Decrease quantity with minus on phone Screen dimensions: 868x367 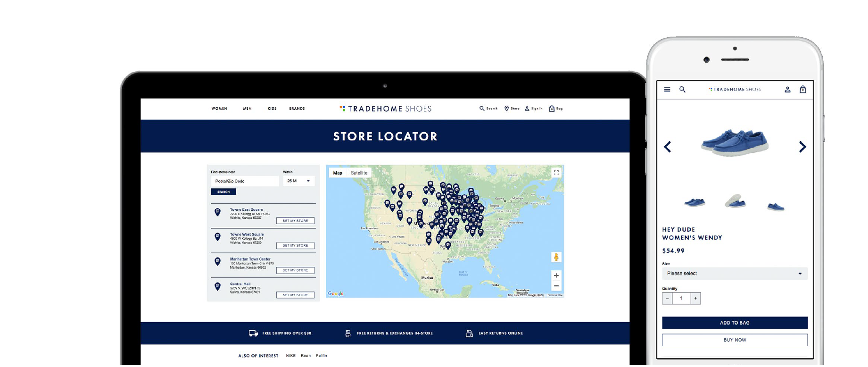point(667,298)
